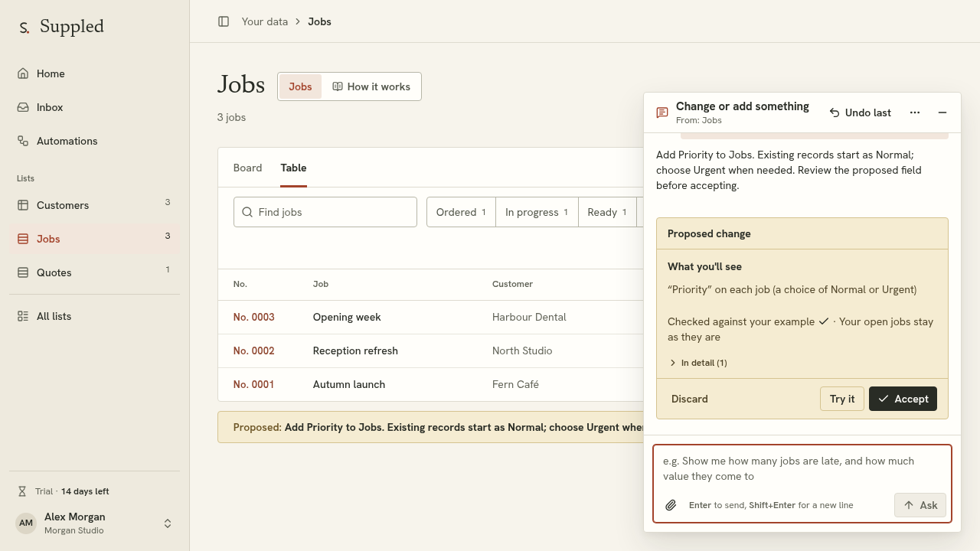The height and width of the screenshot is (551, 980).
Task: Open job No. 0001
Action: (x=254, y=384)
